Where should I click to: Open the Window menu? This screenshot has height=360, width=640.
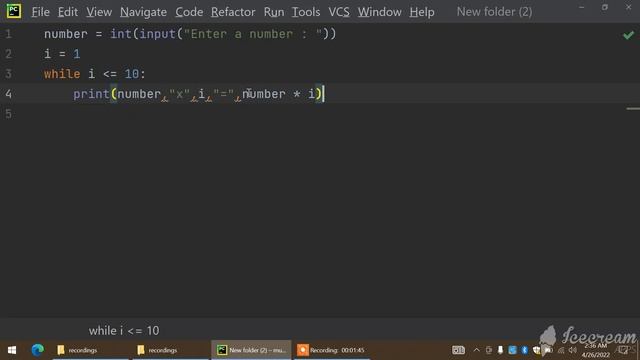(x=380, y=12)
